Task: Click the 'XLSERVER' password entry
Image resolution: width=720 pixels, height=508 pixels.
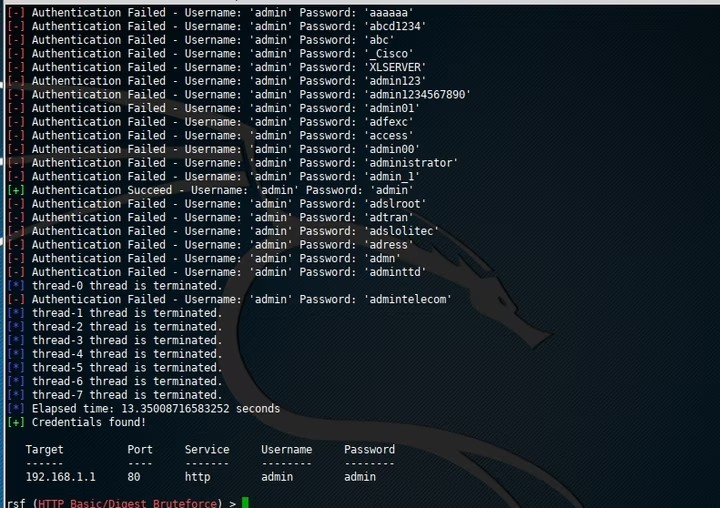Action: (x=395, y=67)
